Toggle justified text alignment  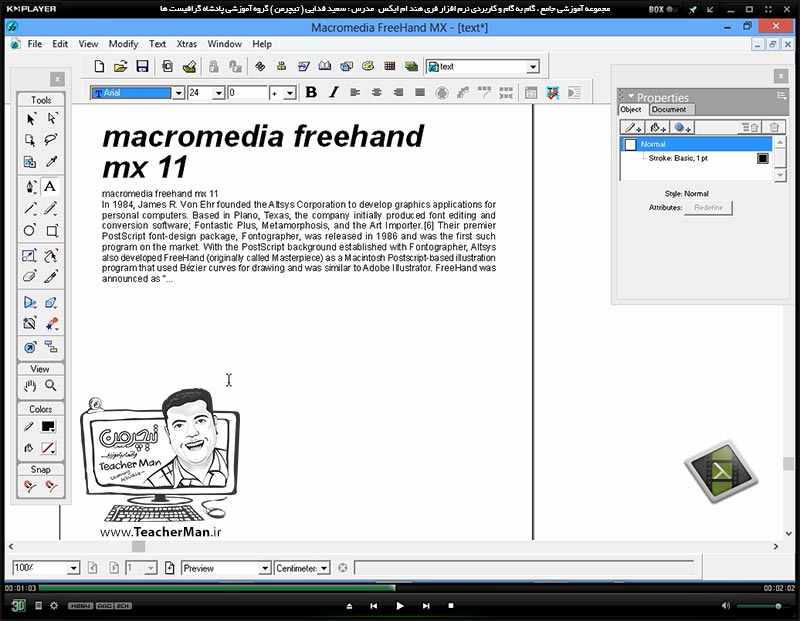click(x=420, y=92)
